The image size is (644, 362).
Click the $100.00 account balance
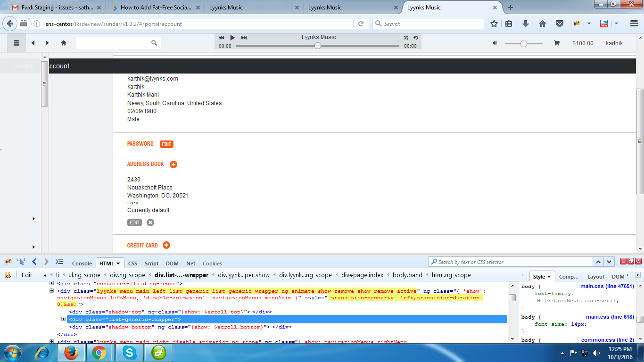point(583,43)
